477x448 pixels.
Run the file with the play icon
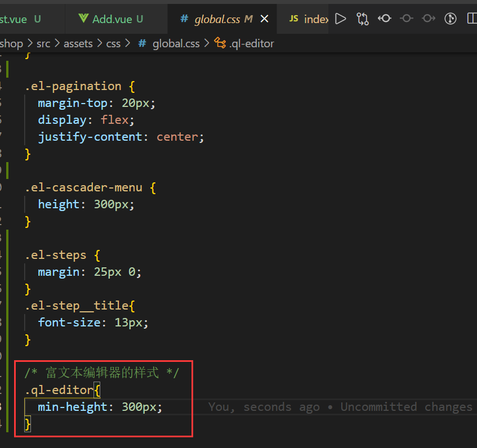[340, 19]
